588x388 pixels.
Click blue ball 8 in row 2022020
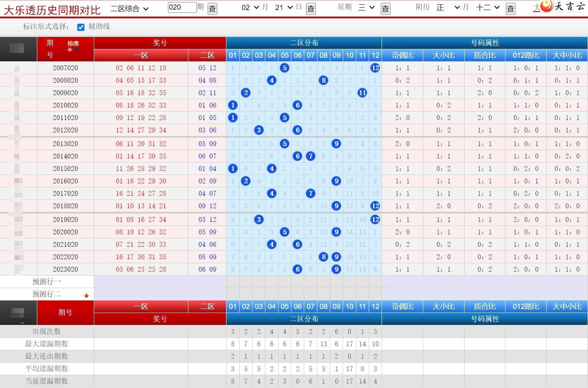323,257
